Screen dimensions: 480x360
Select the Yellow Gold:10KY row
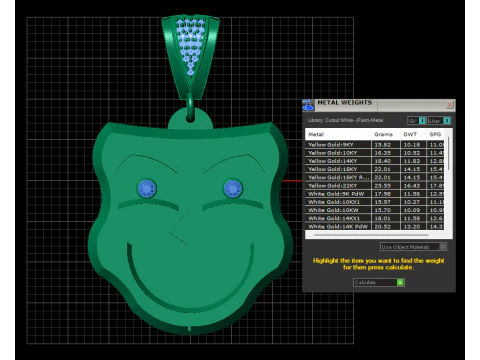[375, 153]
